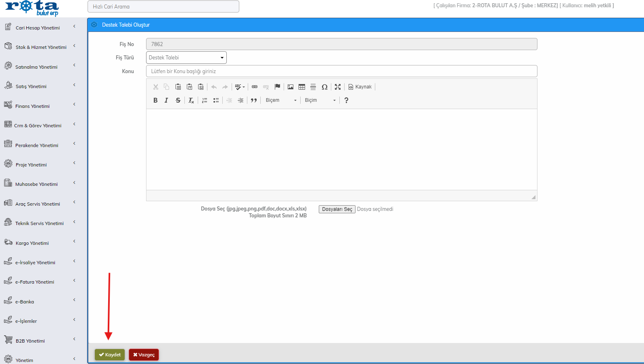The height and width of the screenshot is (364, 644).
Task: Click the block quote icon
Action: [254, 100]
